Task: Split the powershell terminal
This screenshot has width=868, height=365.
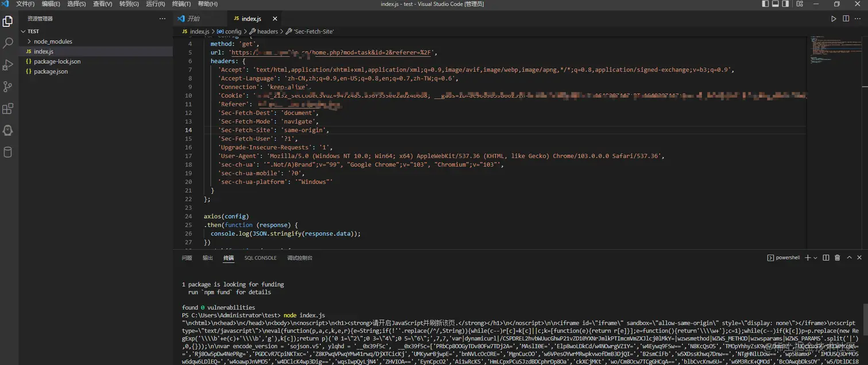Action: [x=826, y=258]
